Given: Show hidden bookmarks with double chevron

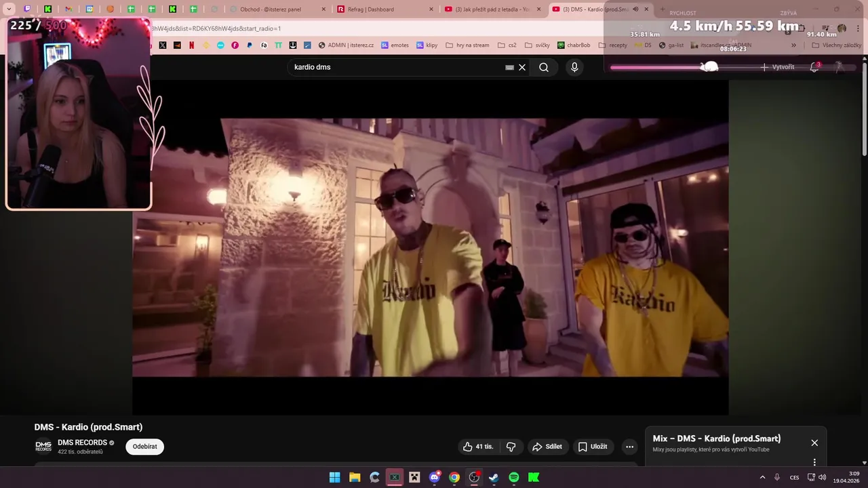Looking at the screenshot, I should coord(794,45).
